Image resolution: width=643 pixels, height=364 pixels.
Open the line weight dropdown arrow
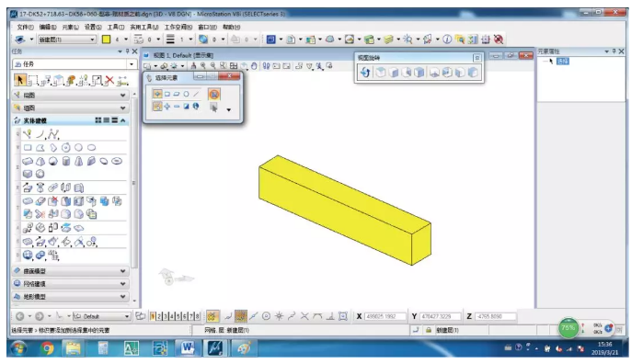point(190,40)
